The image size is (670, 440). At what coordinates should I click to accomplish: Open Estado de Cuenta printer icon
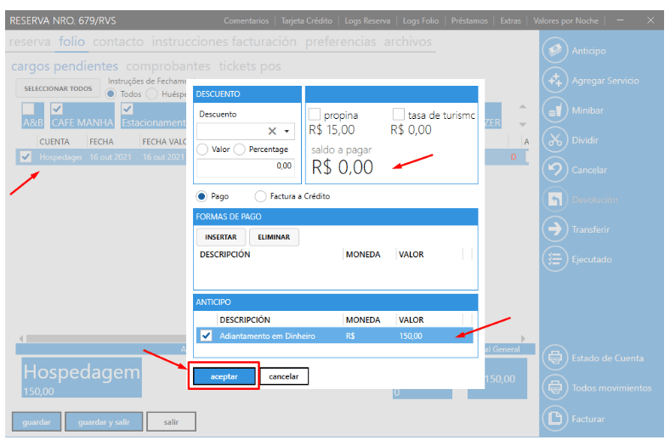555,357
